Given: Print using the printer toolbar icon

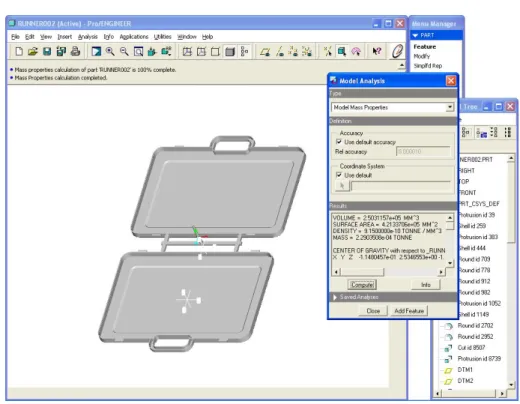Looking at the screenshot, I should [x=75, y=51].
